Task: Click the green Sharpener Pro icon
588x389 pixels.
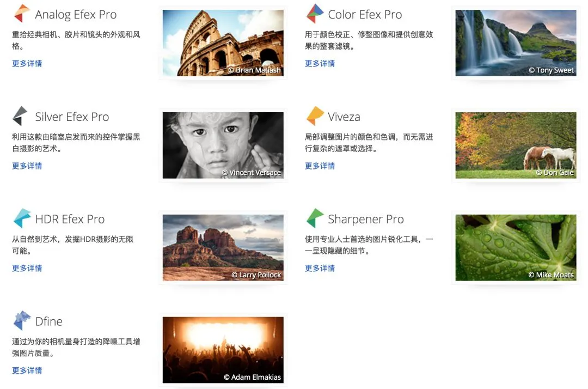Action: 315,218
